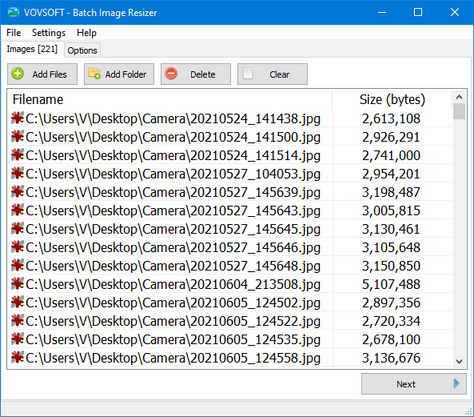Select row path ending 20210527_145648.jpg
The image size is (474, 417).
pos(173,266)
